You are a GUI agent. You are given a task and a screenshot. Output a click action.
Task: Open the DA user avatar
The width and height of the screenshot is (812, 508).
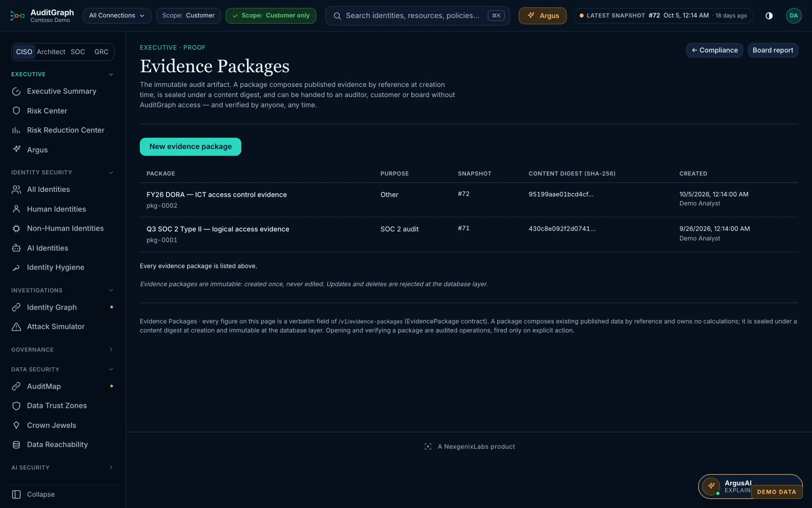(x=794, y=15)
